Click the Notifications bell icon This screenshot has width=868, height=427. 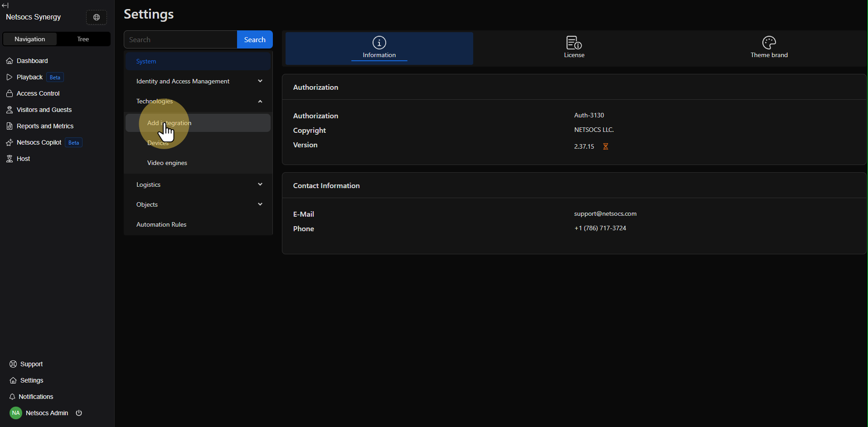pos(12,397)
